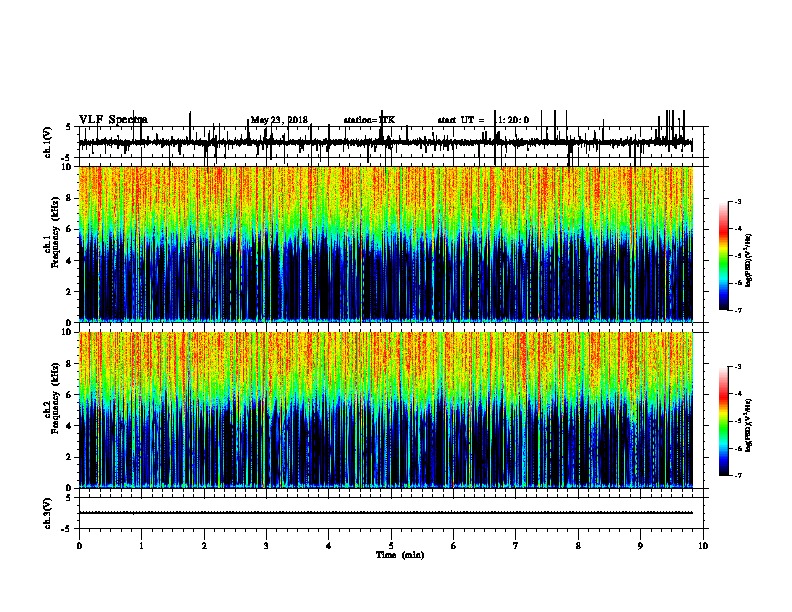Click the "0" tick on the time axis
The image size is (792, 612).
click(x=79, y=546)
